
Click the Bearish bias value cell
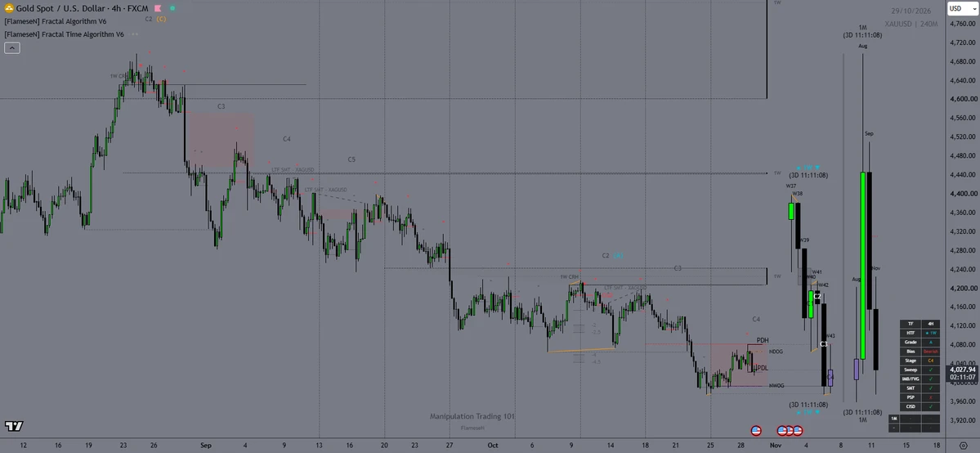(930, 352)
